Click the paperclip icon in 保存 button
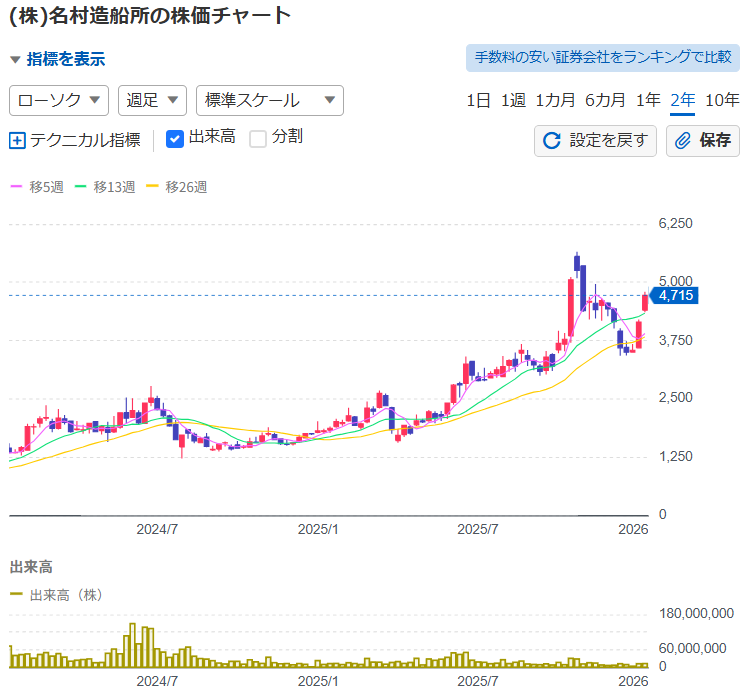The height and width of the screenshot is (693, 751). 684,141
